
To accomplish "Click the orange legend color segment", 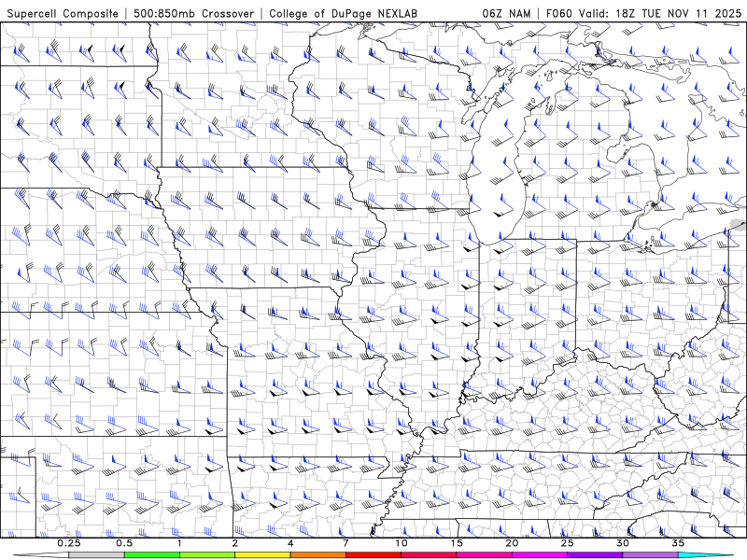I will [317, 555].
